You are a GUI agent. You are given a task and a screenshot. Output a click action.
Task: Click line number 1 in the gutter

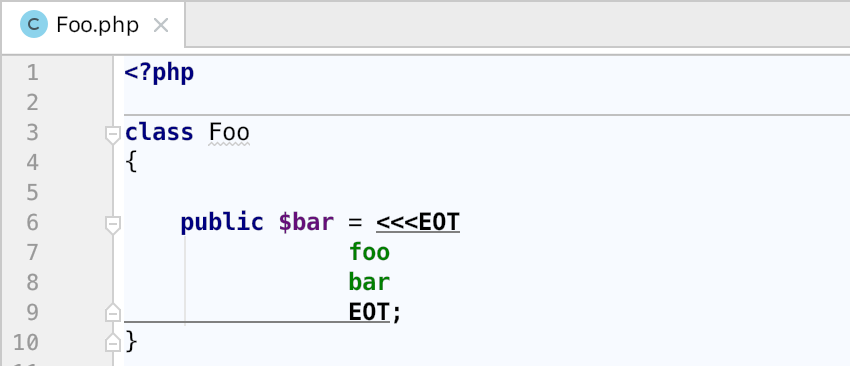pos(33,73)
